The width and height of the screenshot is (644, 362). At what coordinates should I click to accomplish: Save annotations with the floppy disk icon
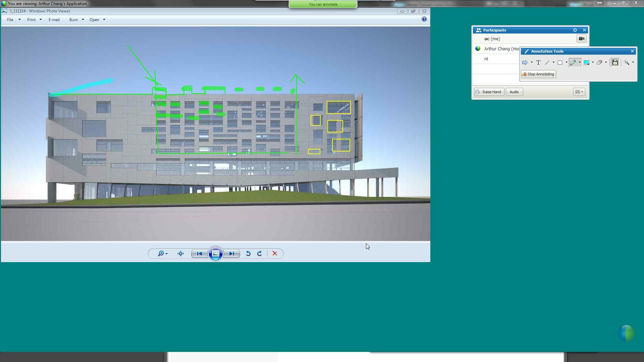(x=615, y=63)
